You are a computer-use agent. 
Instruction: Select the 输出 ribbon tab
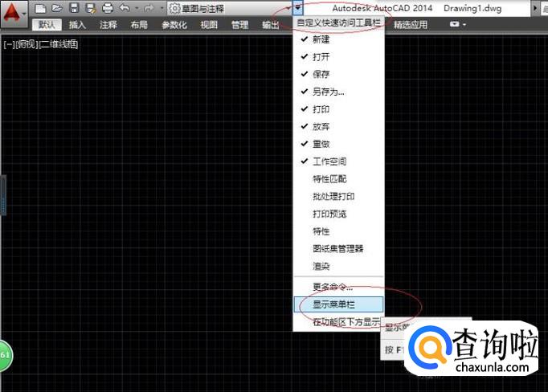(271, 25)
